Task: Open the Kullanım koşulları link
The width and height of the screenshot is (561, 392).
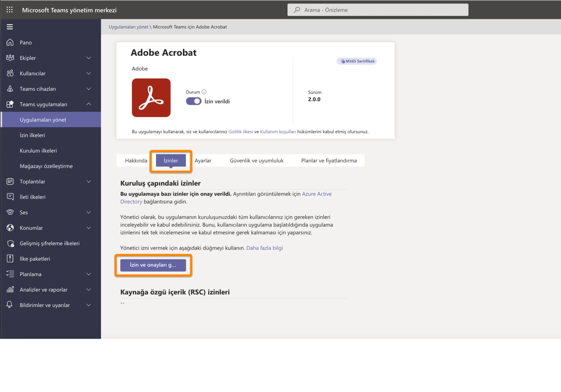Action: (x=278, y=132)
